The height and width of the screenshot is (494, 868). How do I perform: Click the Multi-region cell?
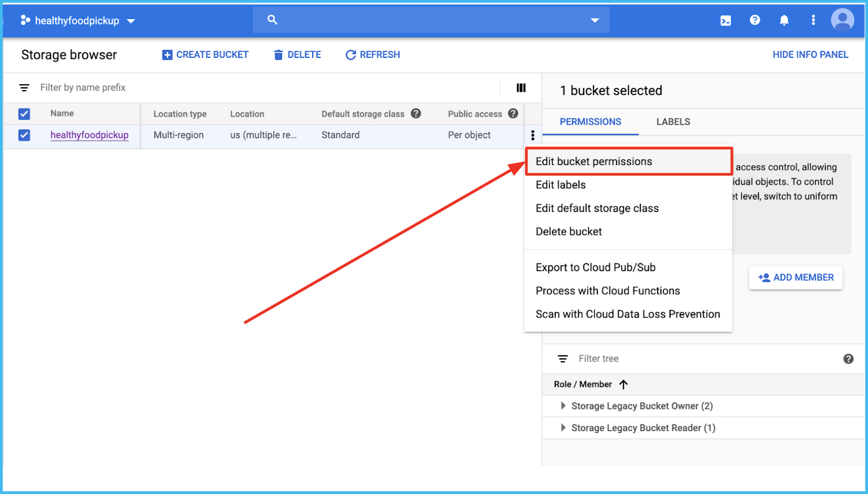(179, 135)
